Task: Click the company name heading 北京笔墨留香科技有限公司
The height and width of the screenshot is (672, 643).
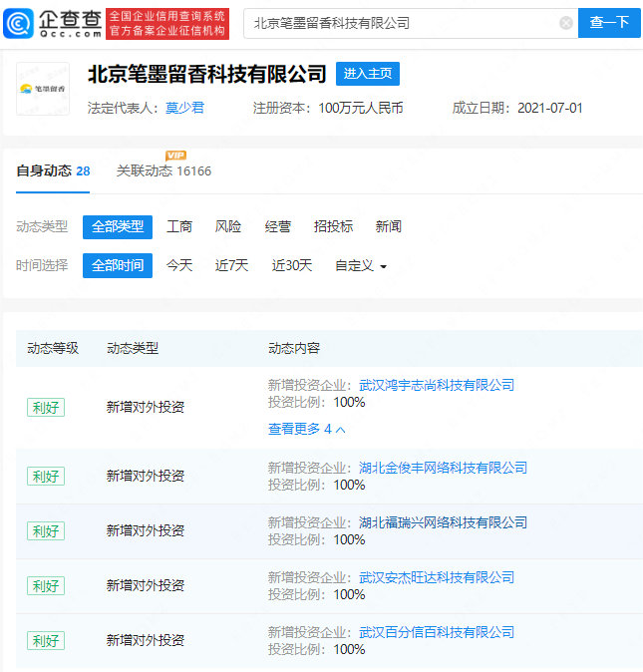Action: pos(207,74)
